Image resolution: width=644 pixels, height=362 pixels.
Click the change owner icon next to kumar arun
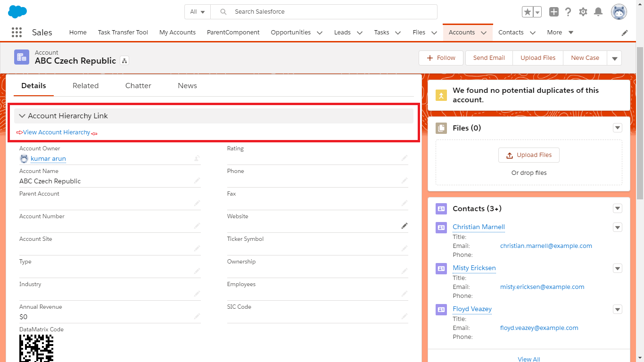[197, 158]
